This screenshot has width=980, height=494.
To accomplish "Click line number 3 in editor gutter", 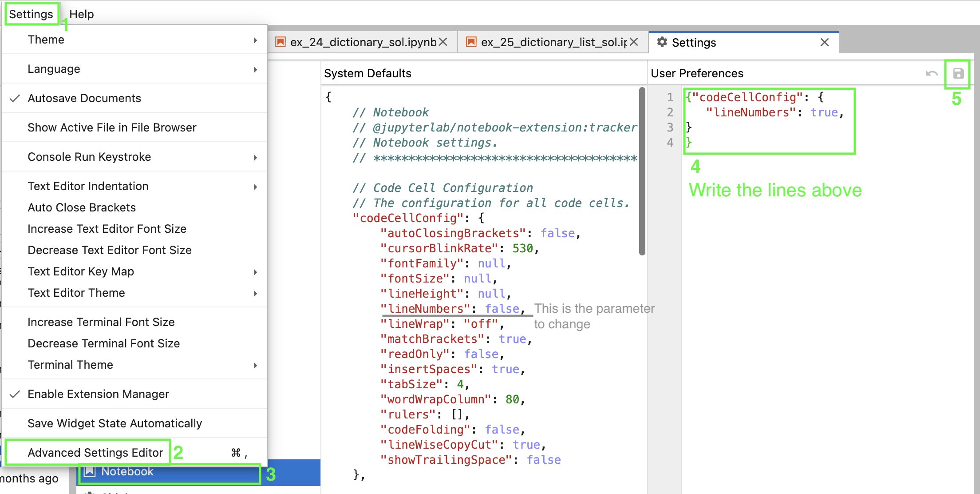I will tap(670, 127).
